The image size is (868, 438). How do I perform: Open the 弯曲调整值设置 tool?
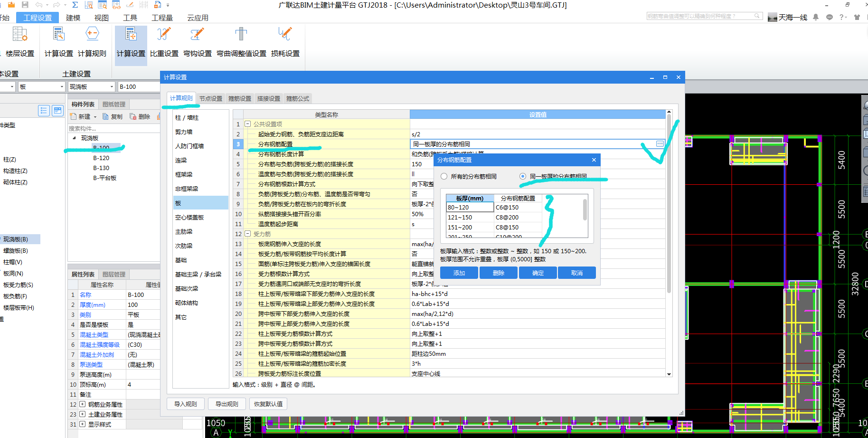(x=241, y=42)
